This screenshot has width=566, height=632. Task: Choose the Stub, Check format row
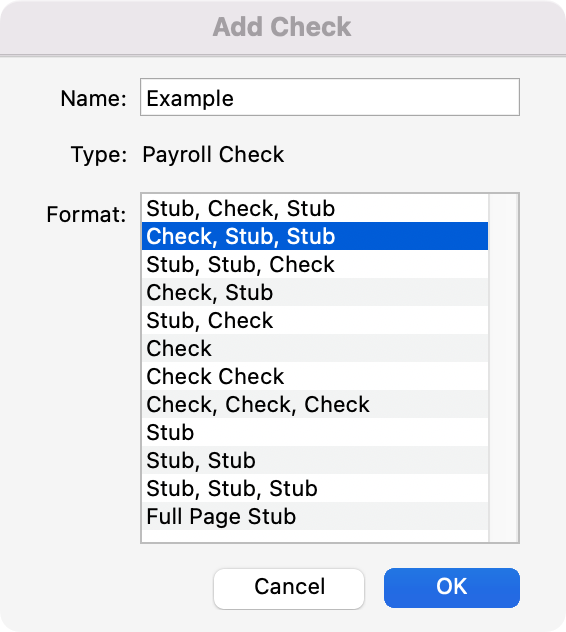coord(315,320)
